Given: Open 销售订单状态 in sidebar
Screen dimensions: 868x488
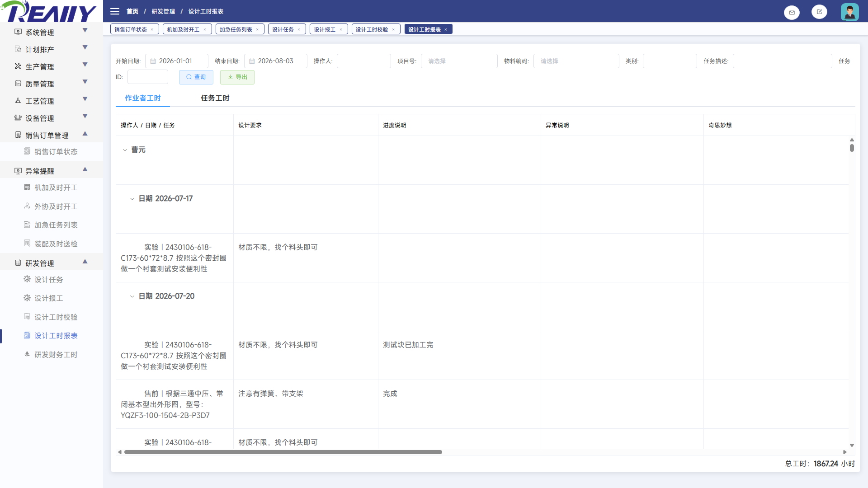Looking at the screenshot, I should pyautogui.click(x=56, y=152).
